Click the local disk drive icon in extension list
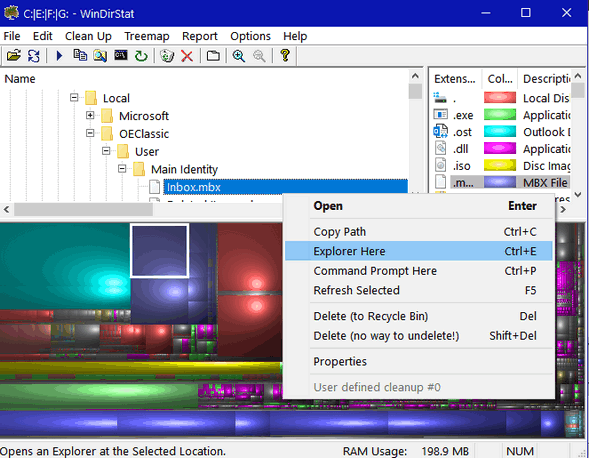 coord(439,98)
